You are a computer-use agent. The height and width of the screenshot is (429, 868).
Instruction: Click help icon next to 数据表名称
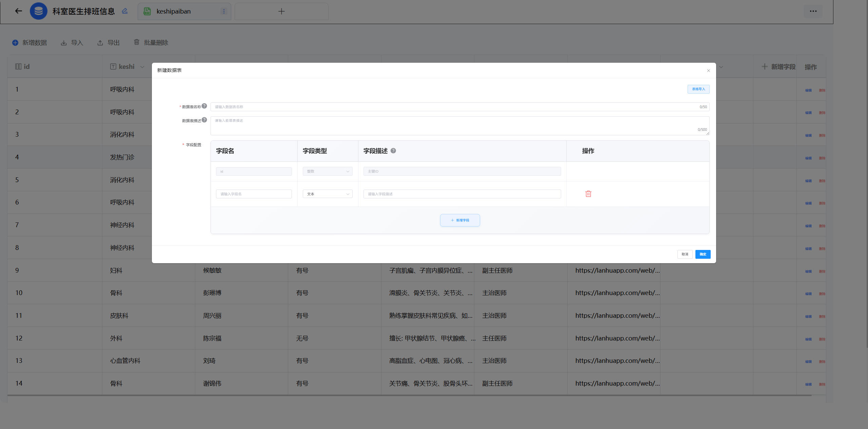(x=204, y=106)
